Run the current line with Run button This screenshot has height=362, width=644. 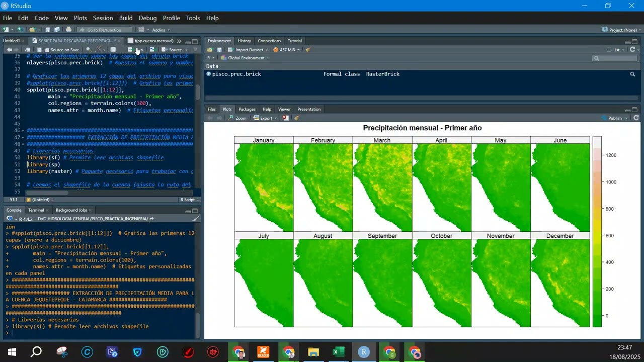pos(136,50)
